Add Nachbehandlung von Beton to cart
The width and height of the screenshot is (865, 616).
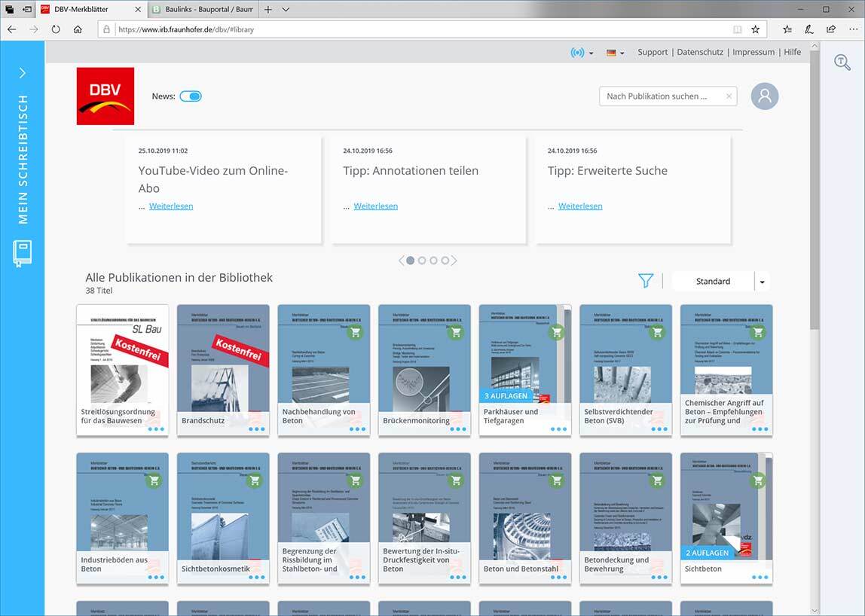click(x=356, y=333)
